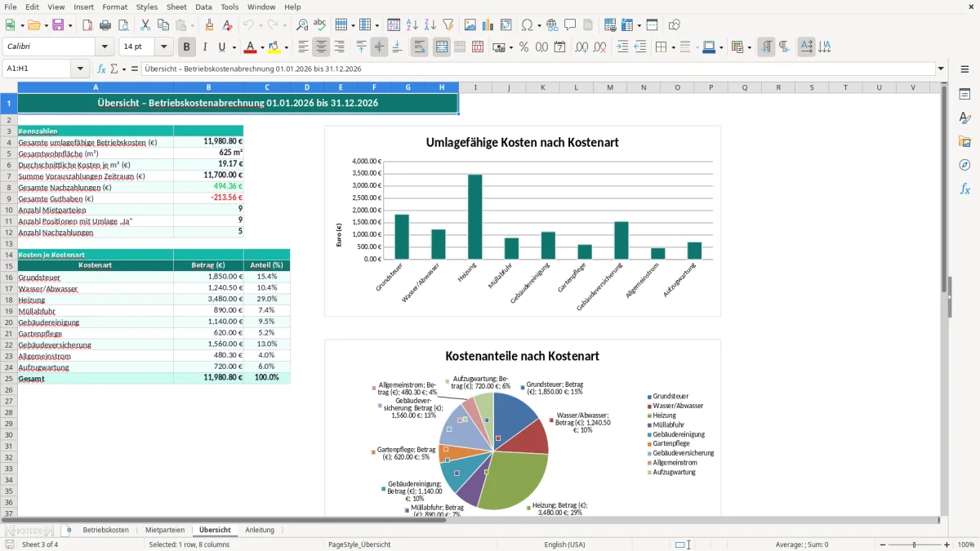Viewport: 980px width, 551px height.
Task: Open the background color dropdown arrow
Action: (x=286, y=47)
